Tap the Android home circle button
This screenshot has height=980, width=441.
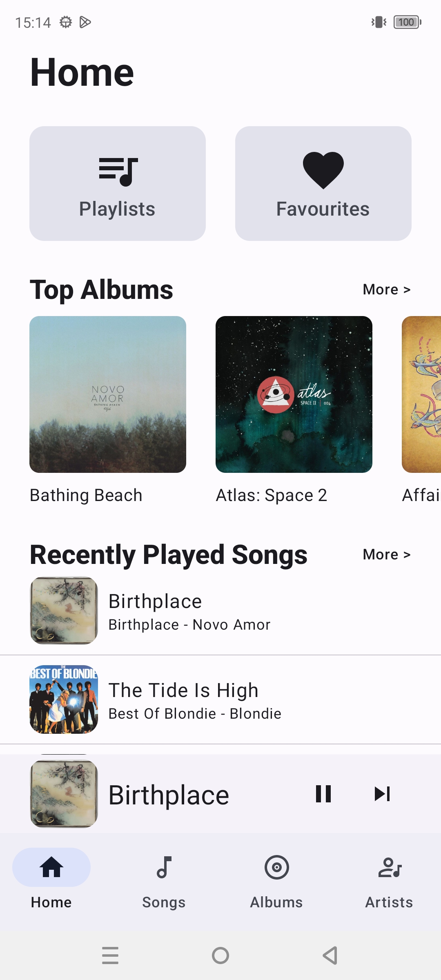[220, 955]
